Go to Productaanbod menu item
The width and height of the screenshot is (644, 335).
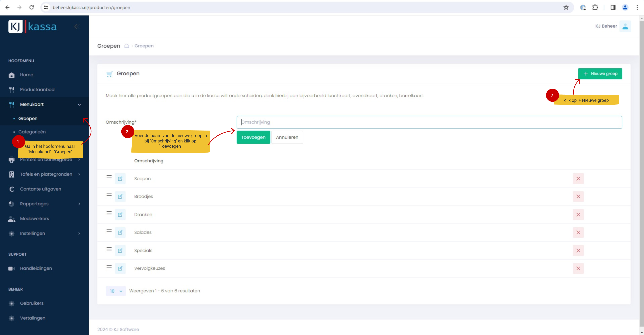tap(37, 90)
